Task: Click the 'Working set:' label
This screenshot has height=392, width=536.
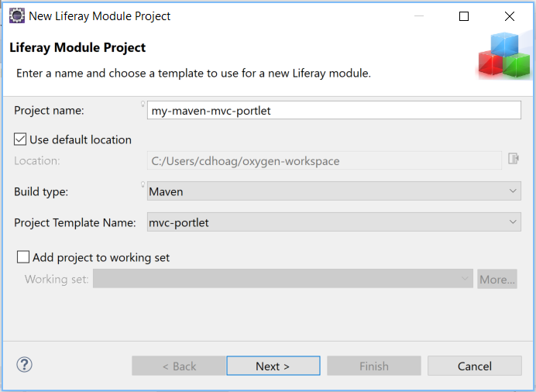Action: [57, 279]
